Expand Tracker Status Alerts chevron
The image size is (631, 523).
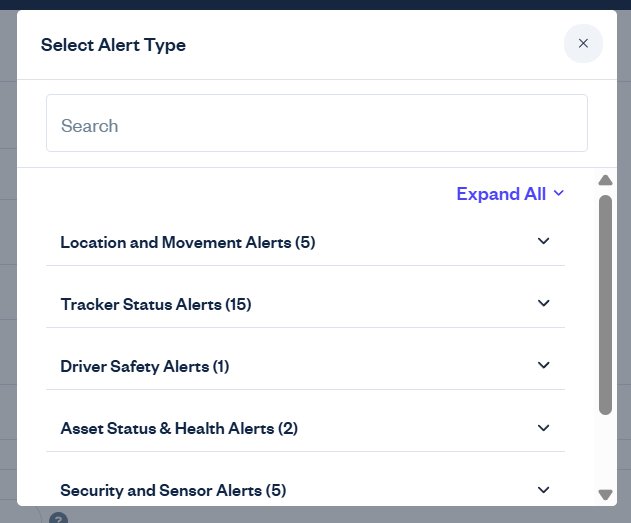(x=543, y=303)
